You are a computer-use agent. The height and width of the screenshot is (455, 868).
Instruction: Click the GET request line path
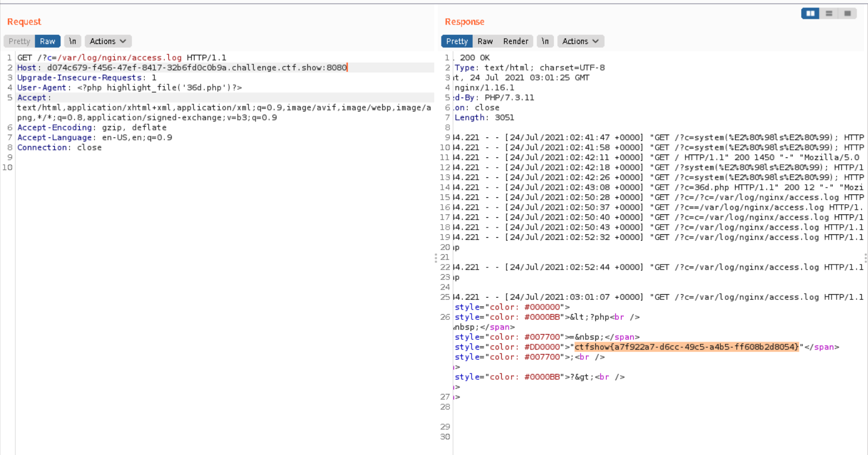coord(109,58)
